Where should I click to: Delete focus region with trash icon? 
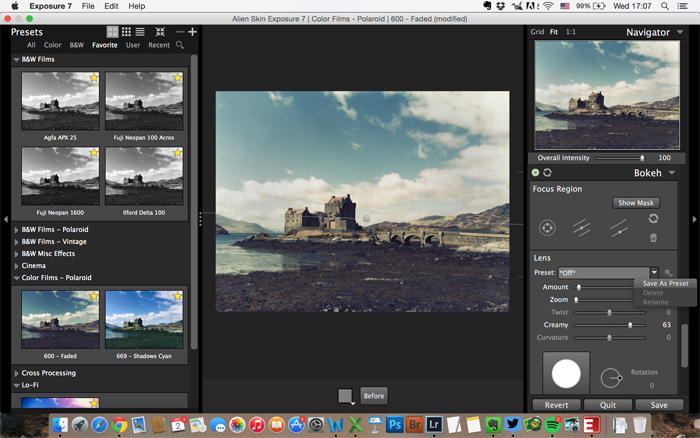[653, 238]
